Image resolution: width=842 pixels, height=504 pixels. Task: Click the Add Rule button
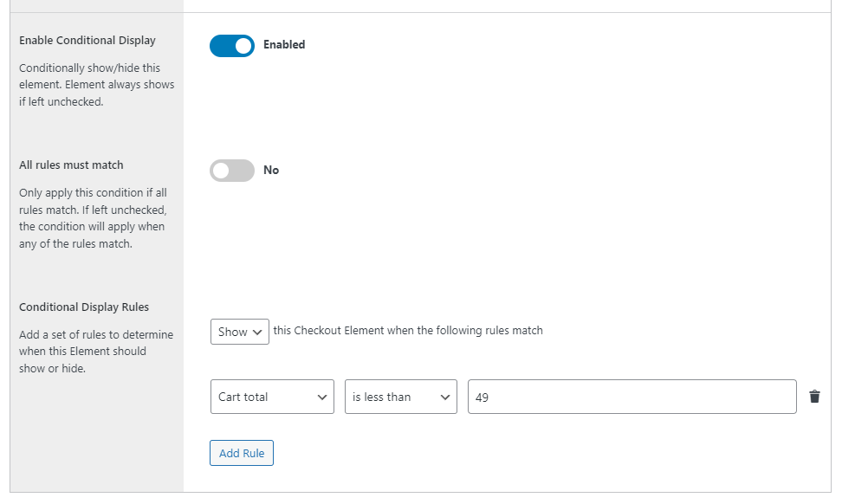(x=241, y=452)
